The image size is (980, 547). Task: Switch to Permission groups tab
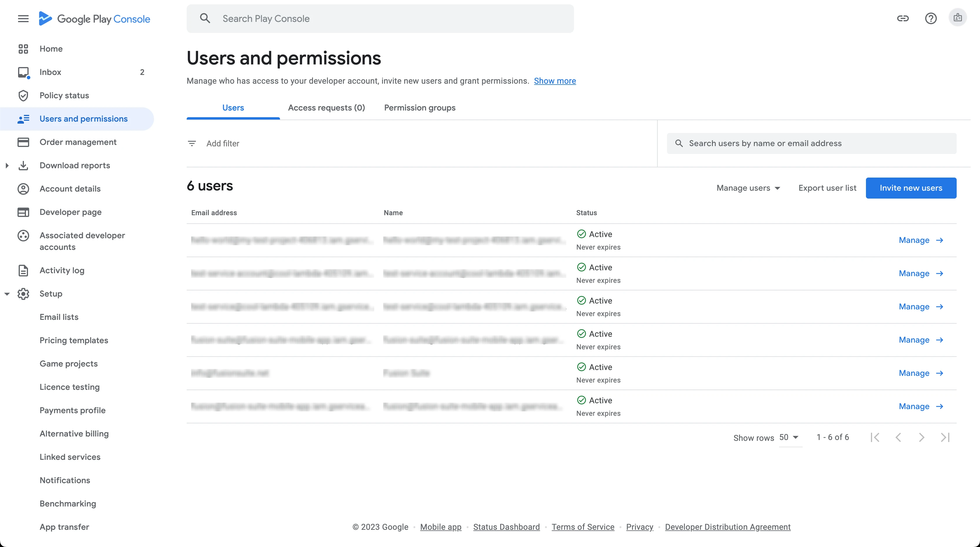(420, 108)
